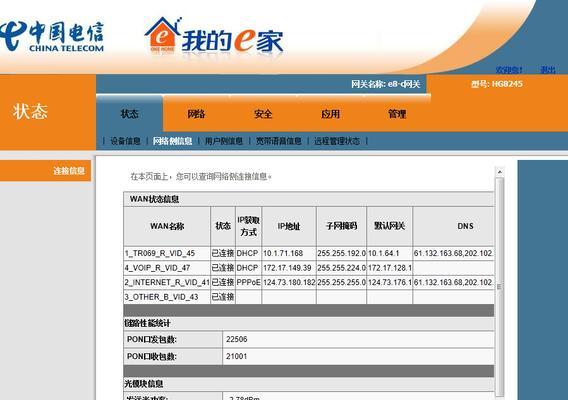The image size is (568, 400).
Task: Open 用户侧信息 submenu item
Action: click(x=224, y=141)
